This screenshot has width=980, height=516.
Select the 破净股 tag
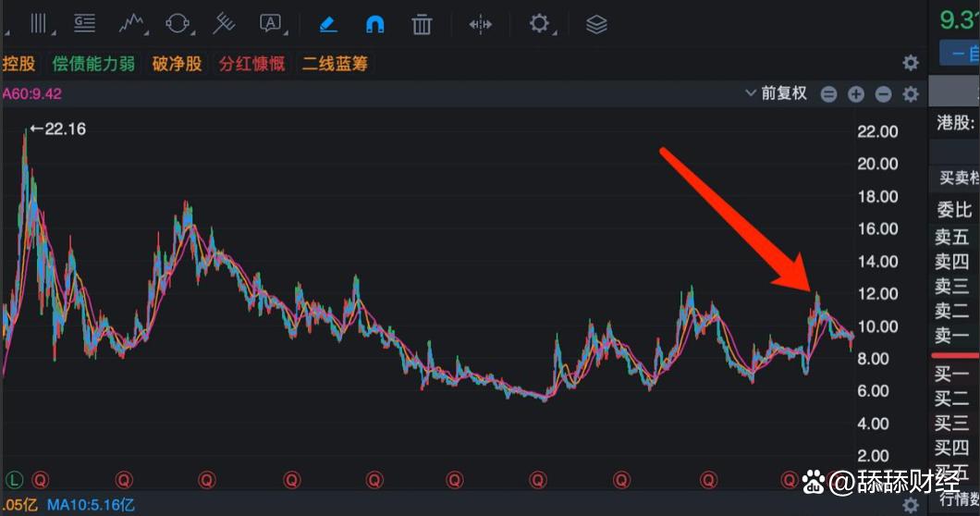click(177, 64)
